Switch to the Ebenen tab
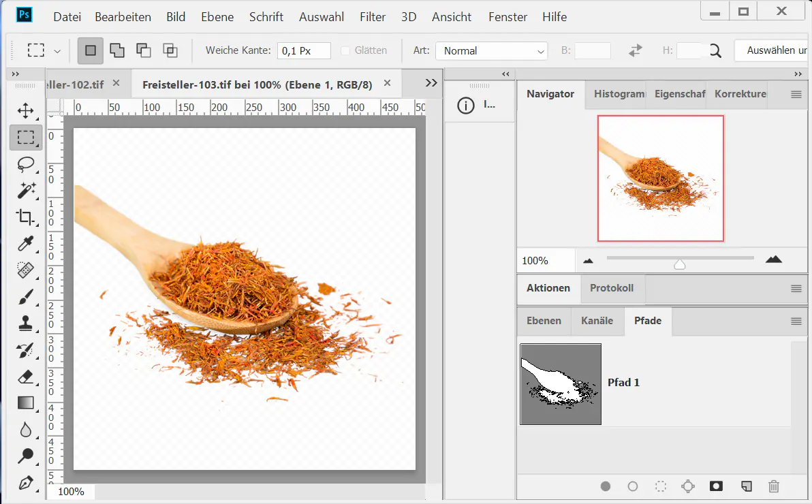 pos(544,321)
